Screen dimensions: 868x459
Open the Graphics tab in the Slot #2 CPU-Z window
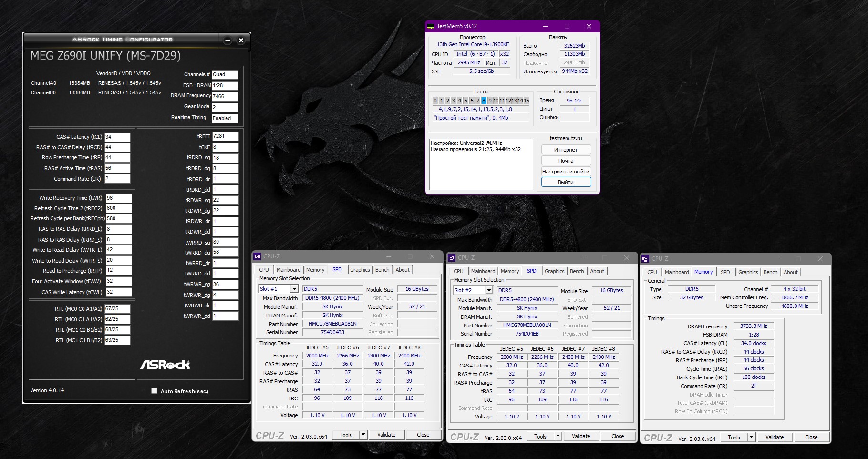coord(555,271)
